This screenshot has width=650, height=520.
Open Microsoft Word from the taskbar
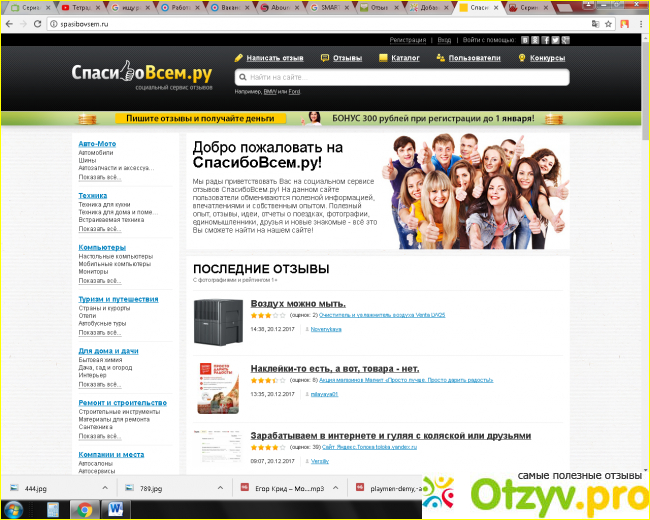[113, 509]
